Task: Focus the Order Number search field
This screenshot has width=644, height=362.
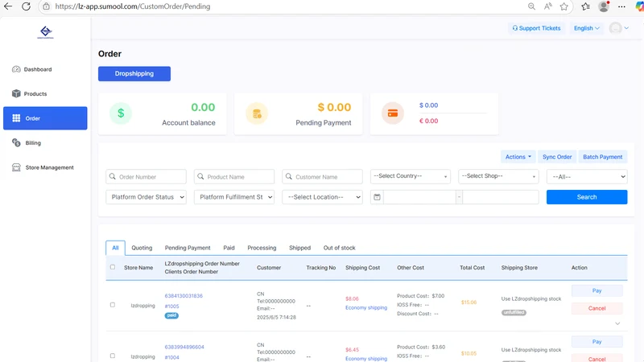Action: point(147,176)
